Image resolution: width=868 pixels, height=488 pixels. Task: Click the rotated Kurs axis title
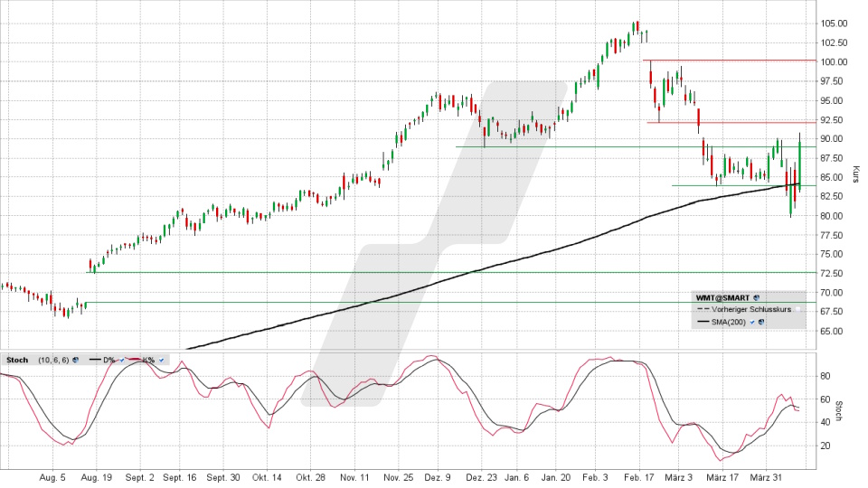tap(856, 174)
